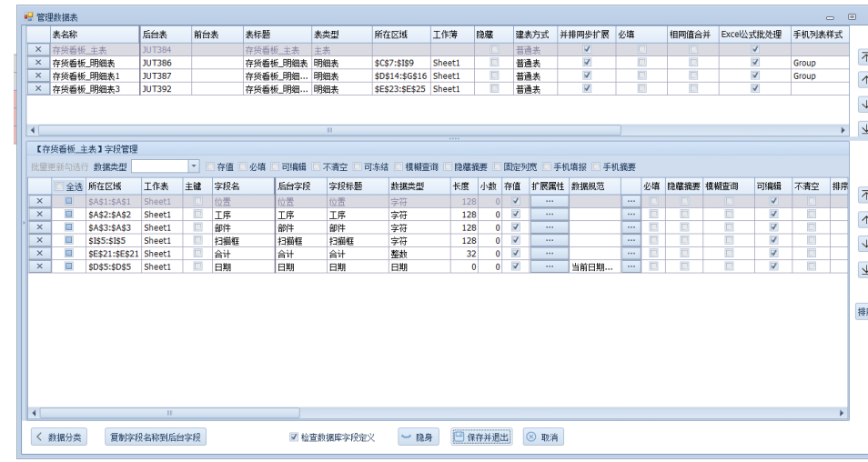Click the X icon for 工序 field row
Screen dimensions: 868x462
click(37, 215)
